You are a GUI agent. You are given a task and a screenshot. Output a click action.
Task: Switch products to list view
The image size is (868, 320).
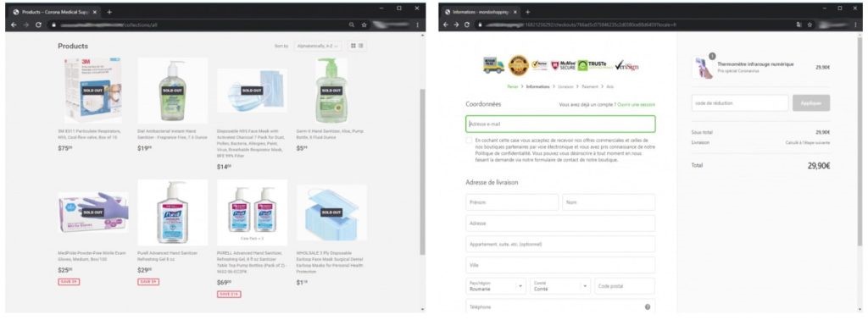click(361, 46)
